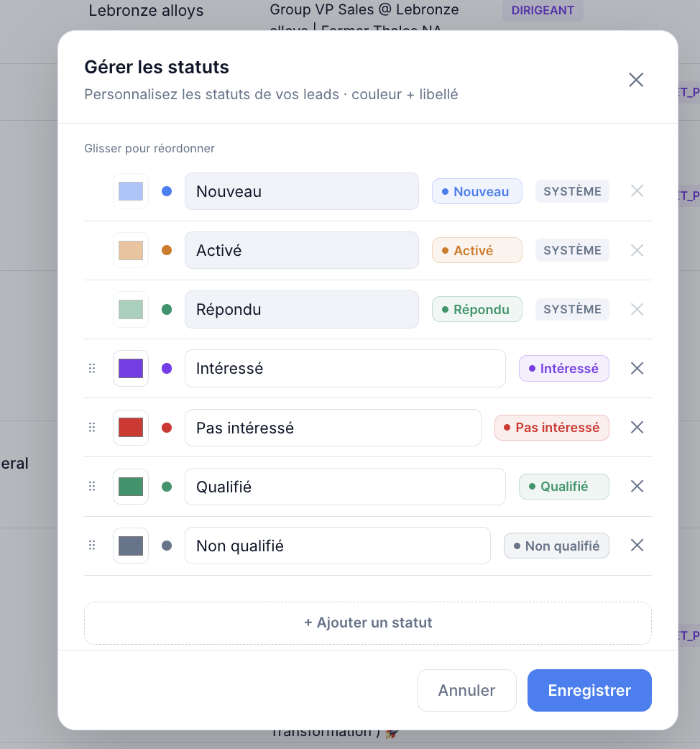This screenshot has height=749, width=700.
Task: Cancel changes with Annuler
Action: pos(466,690)
